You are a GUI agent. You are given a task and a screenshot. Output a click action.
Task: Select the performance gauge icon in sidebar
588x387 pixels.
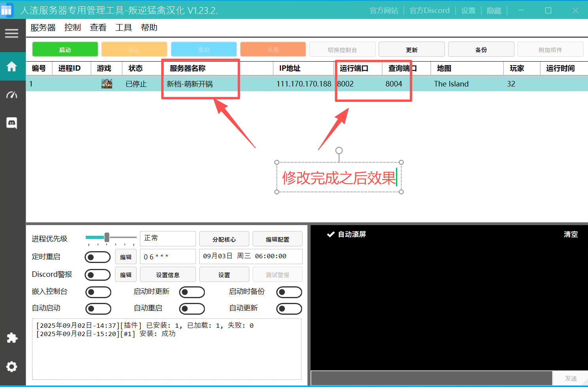point(12,95)
